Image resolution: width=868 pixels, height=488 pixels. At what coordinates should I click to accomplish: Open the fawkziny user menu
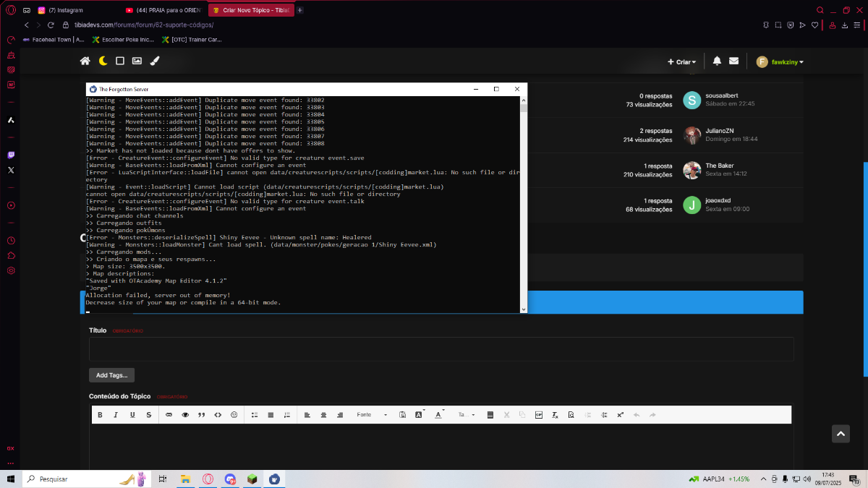point(780,62)
